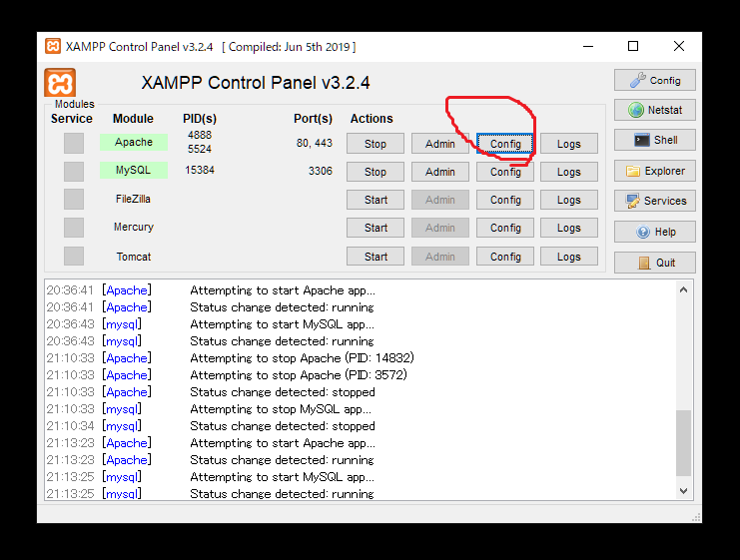Screen dimensions: 740x560
Task: Open Apache Logs menu
Action: (x=568, y=144)
